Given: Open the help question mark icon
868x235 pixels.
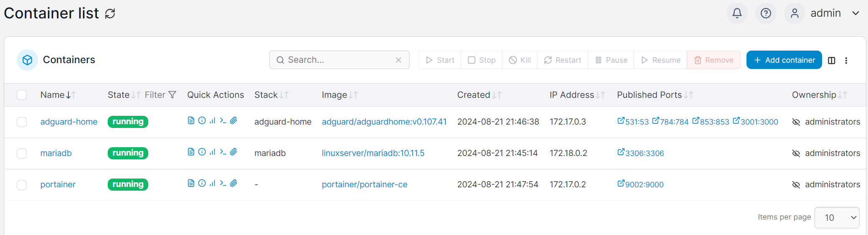Looking at the screenshot, I should (766, 13).
